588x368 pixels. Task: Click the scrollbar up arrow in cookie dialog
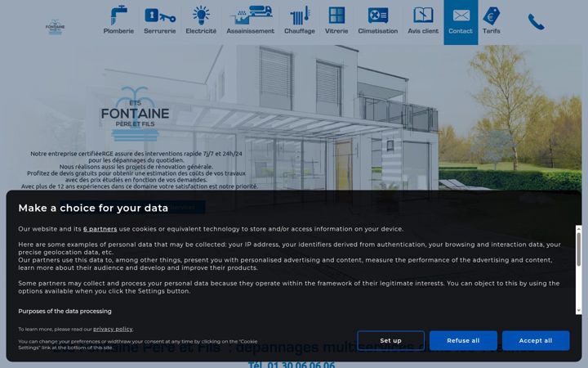tap(579, 228)
